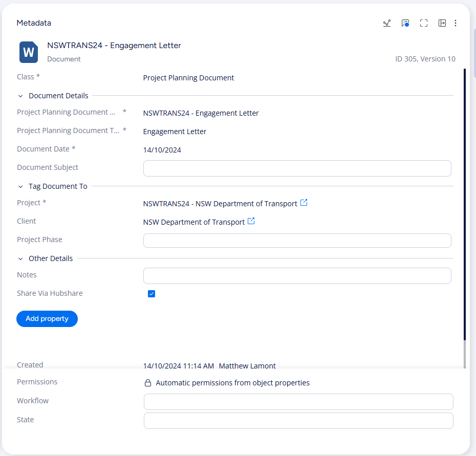Click the Engagement Letter document type value

[175, 132]
